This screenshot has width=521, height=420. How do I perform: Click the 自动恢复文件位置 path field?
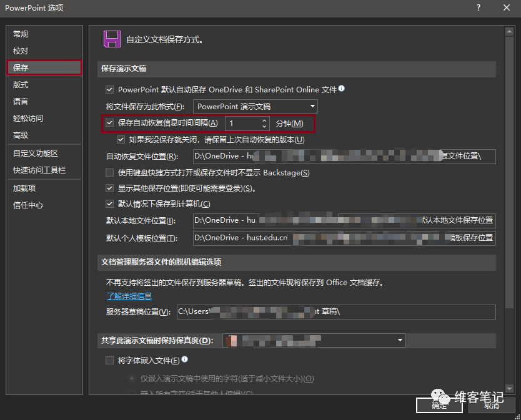tap(344, 156)
